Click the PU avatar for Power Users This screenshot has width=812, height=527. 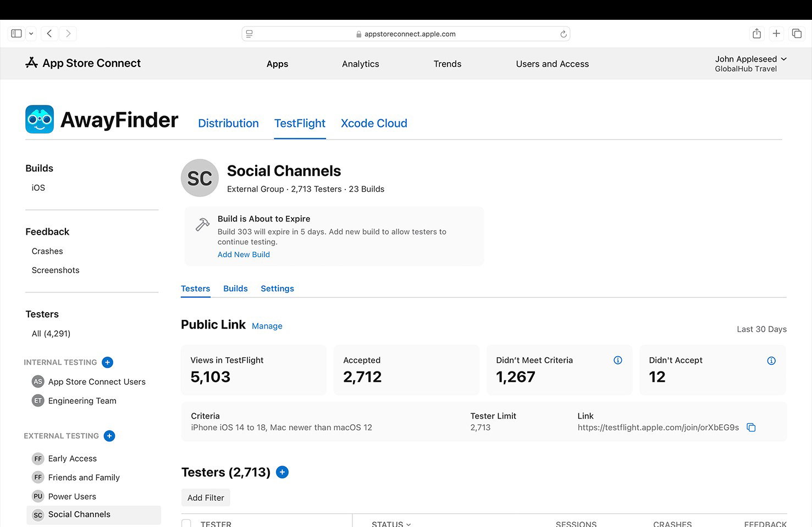click(x=38, y=496)
